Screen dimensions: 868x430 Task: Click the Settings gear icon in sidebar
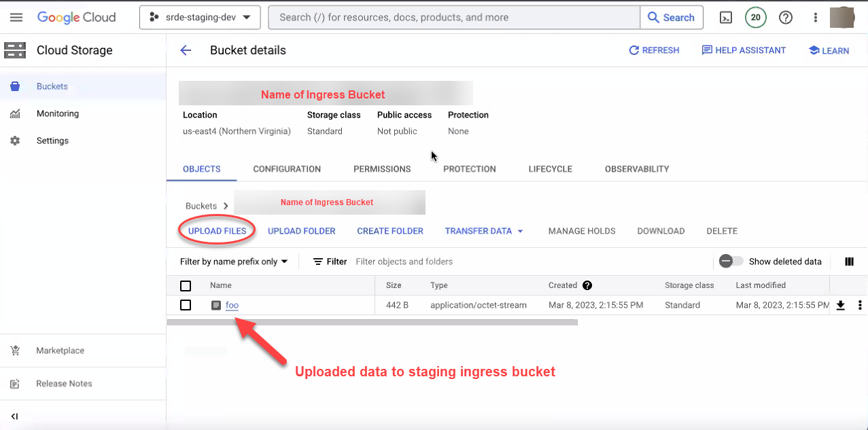(15, 141)
